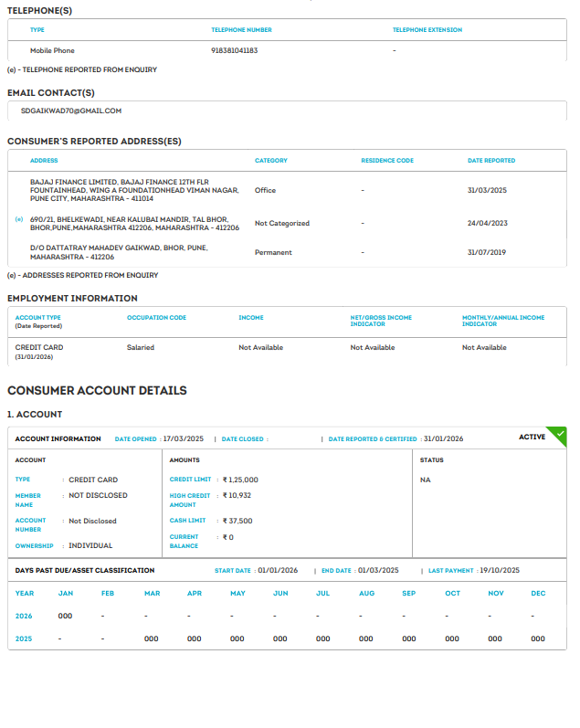
Task: Click the EMPLOYMENT INFORMATION heading
Action: tap(72, 299)
